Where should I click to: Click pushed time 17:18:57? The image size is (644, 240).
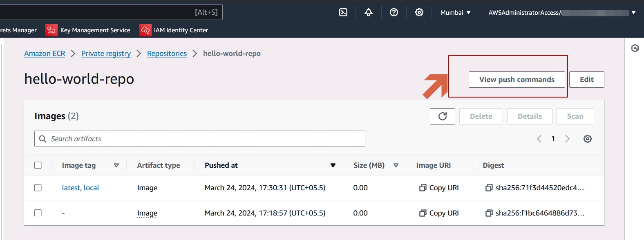tap(265, 213)
